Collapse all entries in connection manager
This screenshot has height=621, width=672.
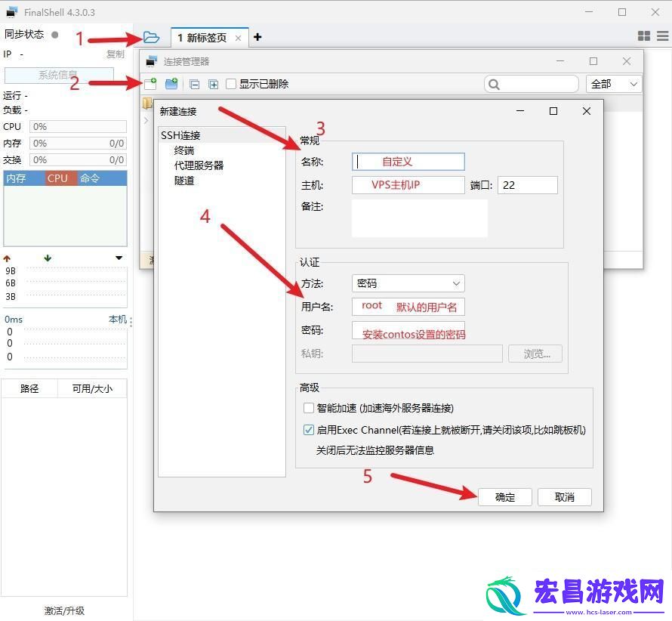[195, 85]
